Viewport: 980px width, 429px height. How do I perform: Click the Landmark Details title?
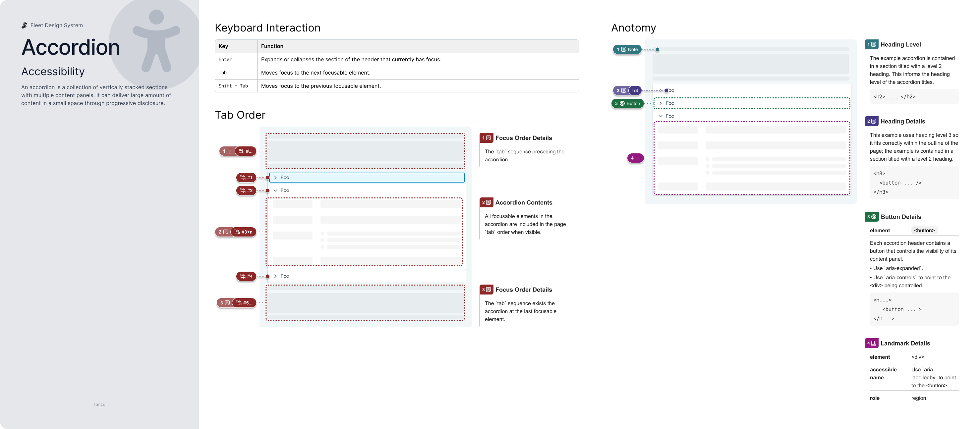point(905,344)
